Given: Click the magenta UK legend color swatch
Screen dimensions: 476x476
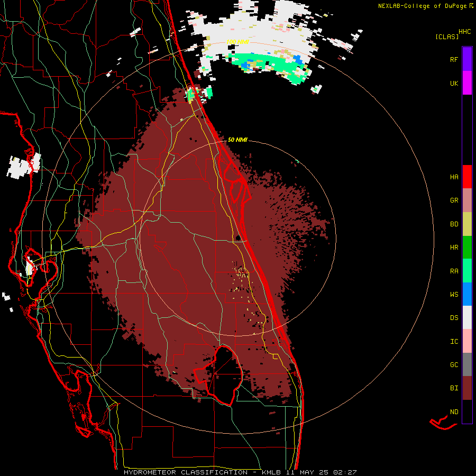Looking at the screenshot, I should tap(467, 83).
